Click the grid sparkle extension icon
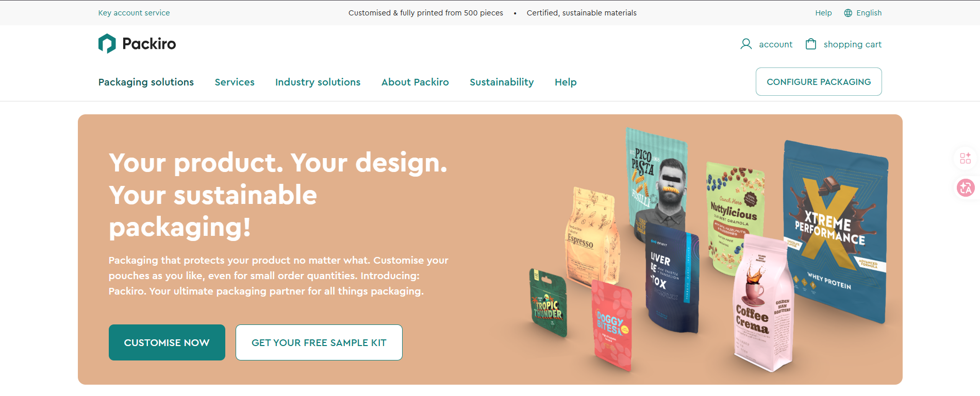980x396 pixels. click(966, 158)
